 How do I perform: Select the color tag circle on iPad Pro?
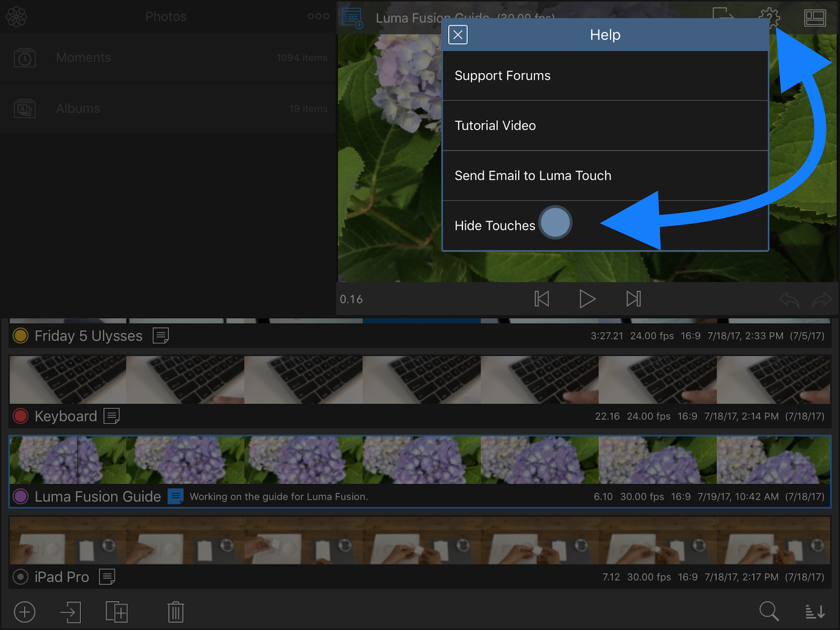click(x=20, y=576)
